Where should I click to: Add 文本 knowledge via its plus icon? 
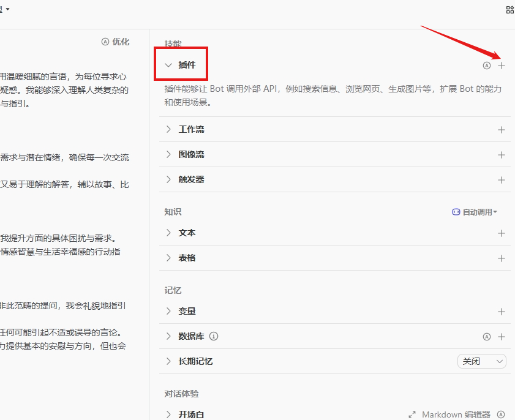coord(501,233)
